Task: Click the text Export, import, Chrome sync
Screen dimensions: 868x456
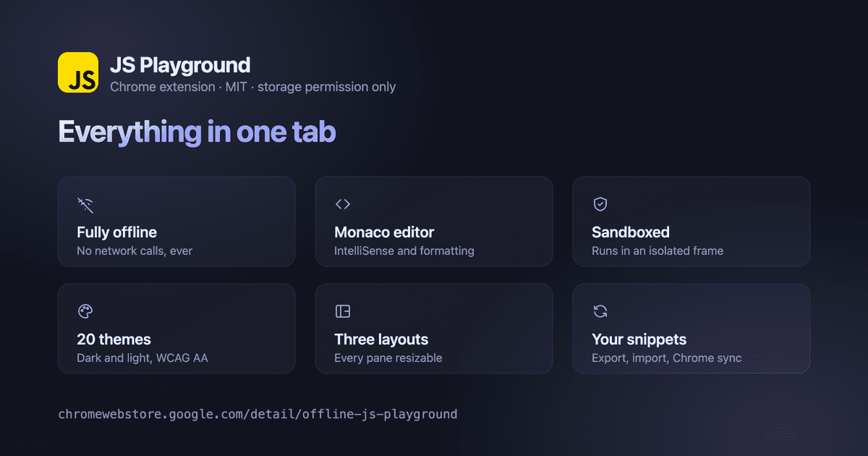Action: 667,358
